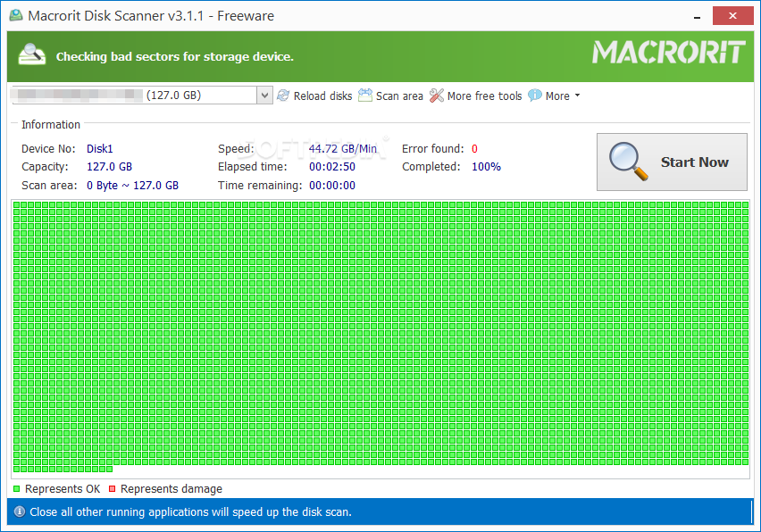The image size is (761, 532).
Task: Click the 127.0 GB disk combo box
Action: coord(141,95)
